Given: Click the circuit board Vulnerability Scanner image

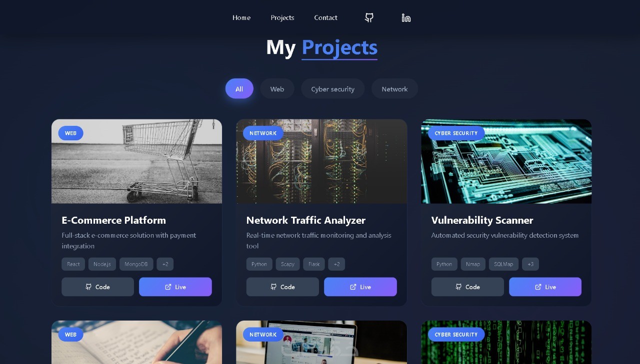Looking at the screenshot, I should 506,161.
